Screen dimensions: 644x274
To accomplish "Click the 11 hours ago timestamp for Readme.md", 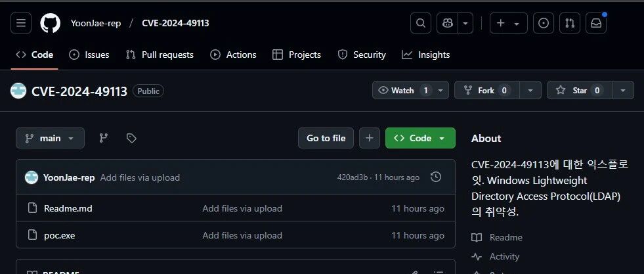I will point(418,208).
